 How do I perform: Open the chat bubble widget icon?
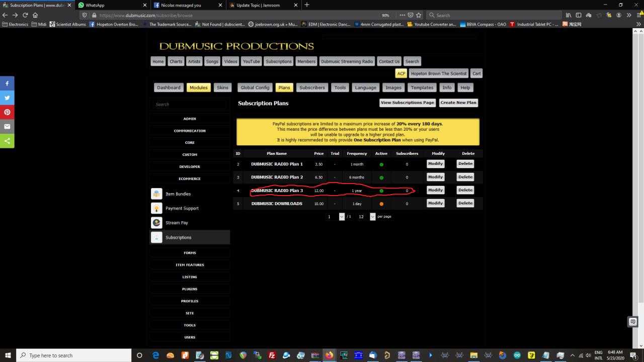pos(633,322)
